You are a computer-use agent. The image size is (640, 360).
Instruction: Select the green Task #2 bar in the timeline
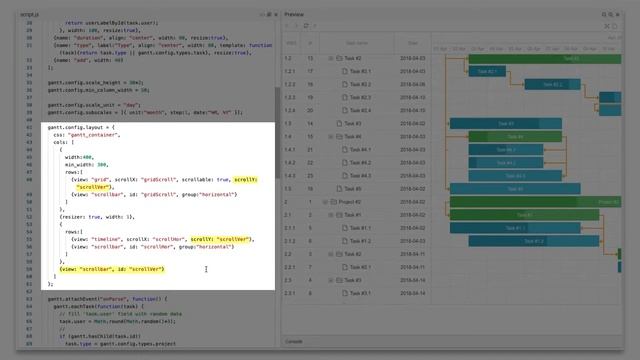coord(545,59)
